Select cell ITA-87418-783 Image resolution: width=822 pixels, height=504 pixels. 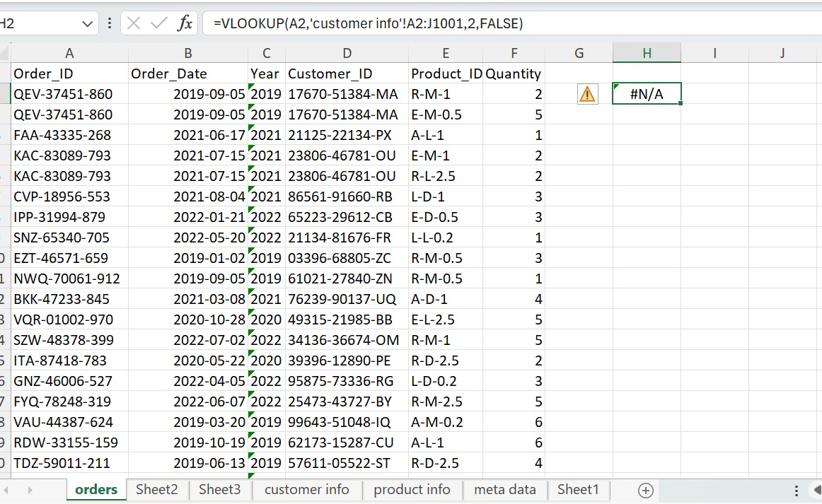point(69,361)
